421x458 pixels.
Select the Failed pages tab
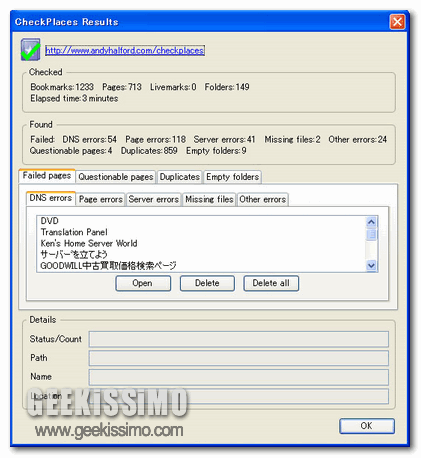pos(47,176)
